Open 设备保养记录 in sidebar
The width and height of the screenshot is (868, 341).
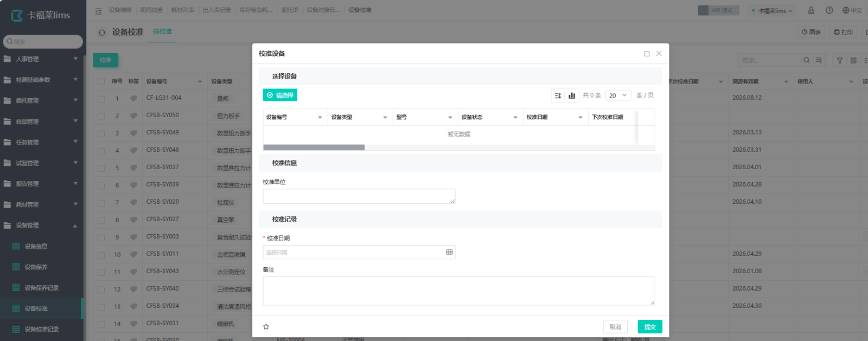[x=41, y=287]
